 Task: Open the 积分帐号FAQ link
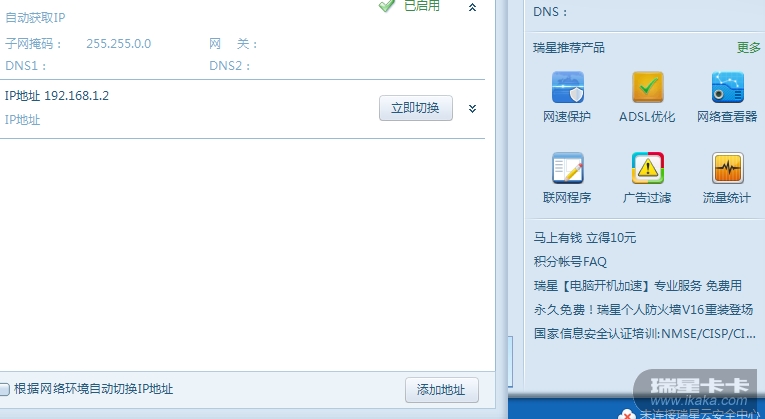pyautogui.click(x=570, y=261)
